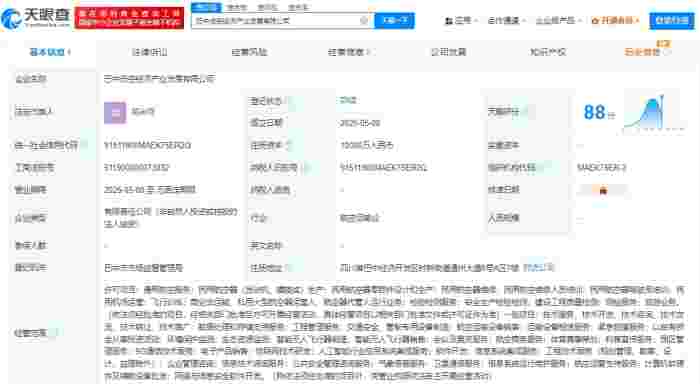
Task: Click the score distribution chart
Action: [x=653, y=113]
